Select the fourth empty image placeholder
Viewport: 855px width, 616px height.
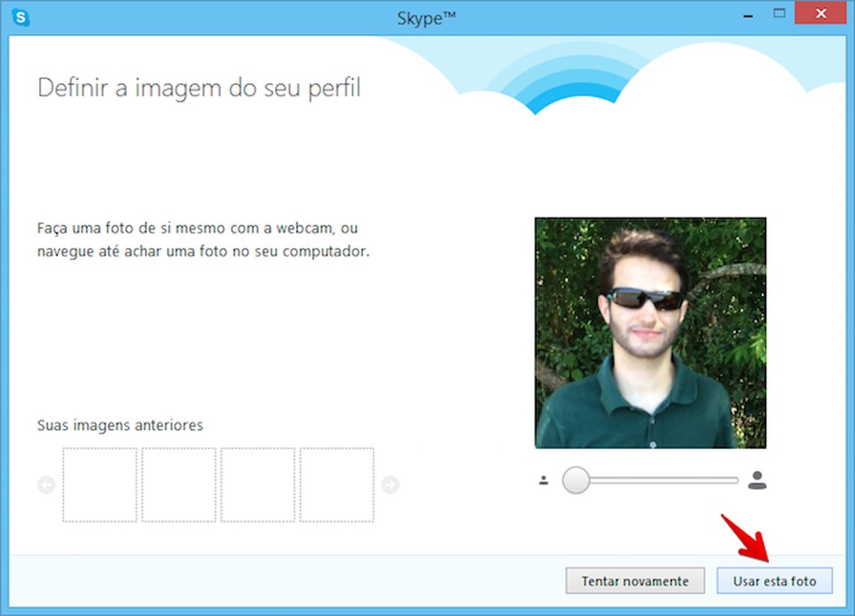coord(337,484)
